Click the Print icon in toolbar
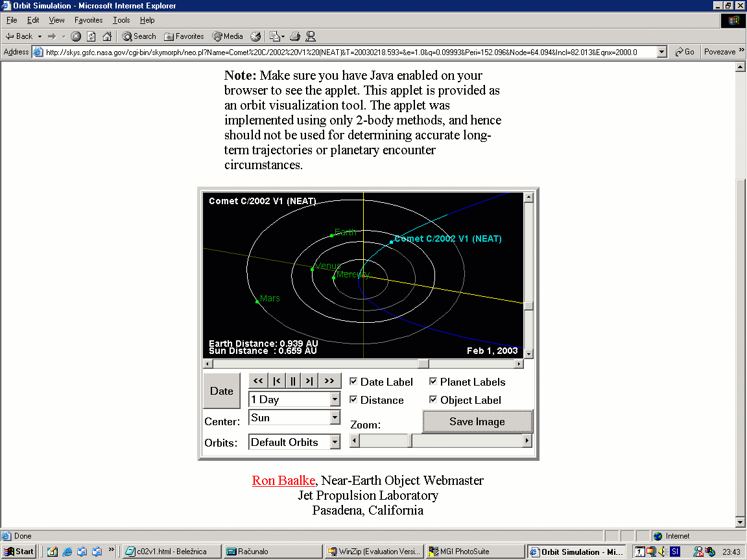The width and height of the screenshot is (747, 560). click(295, 36)
